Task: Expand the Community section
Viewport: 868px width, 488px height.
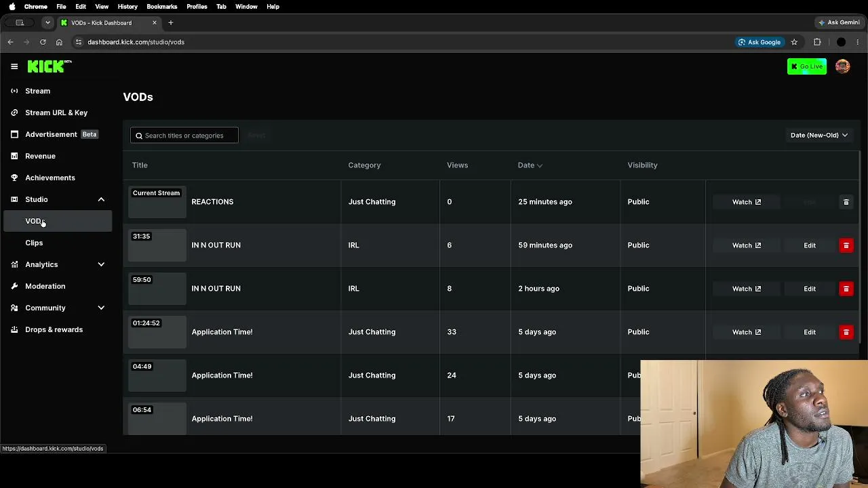Action: pos(101,308)
